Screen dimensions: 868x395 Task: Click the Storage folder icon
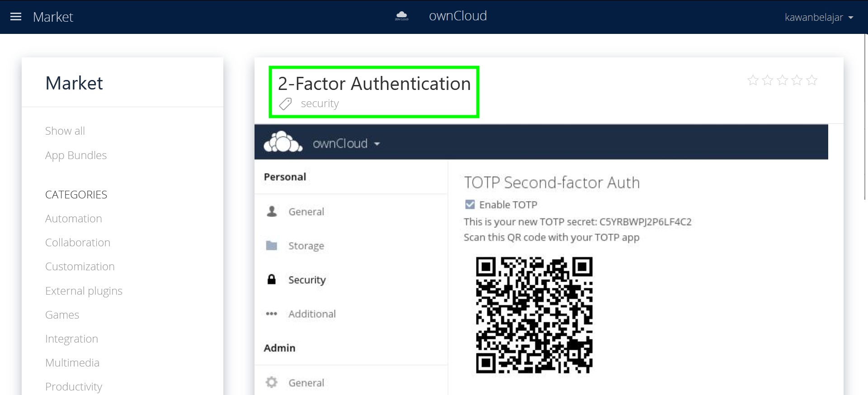[272, 245]
